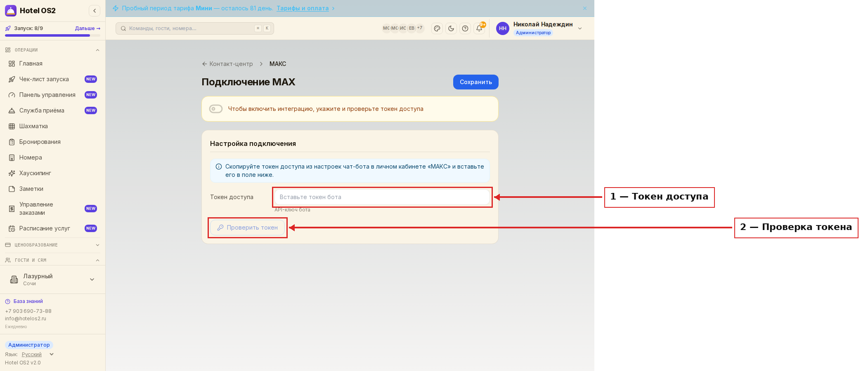This screenshot has width=868, height=371.
Task: Click the НН user avatar
Action: 503,28
